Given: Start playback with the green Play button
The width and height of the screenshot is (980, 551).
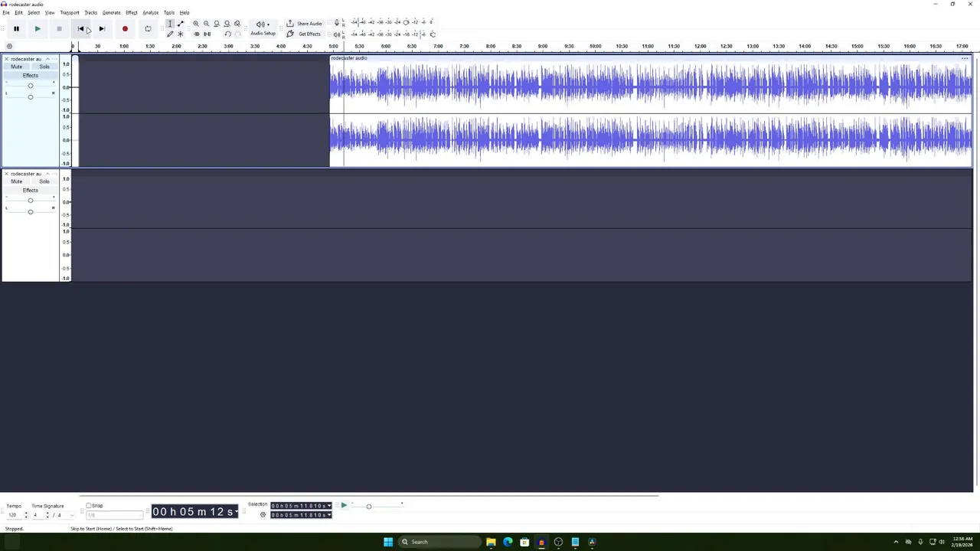Looking at the screenshot, I should pyautogui.click(x=38, y=29).
